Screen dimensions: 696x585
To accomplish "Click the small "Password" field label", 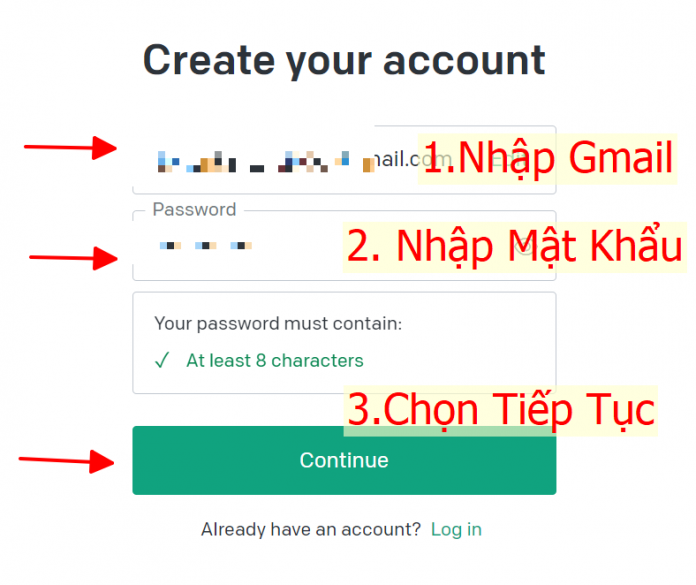I will [x=194, y=210].
